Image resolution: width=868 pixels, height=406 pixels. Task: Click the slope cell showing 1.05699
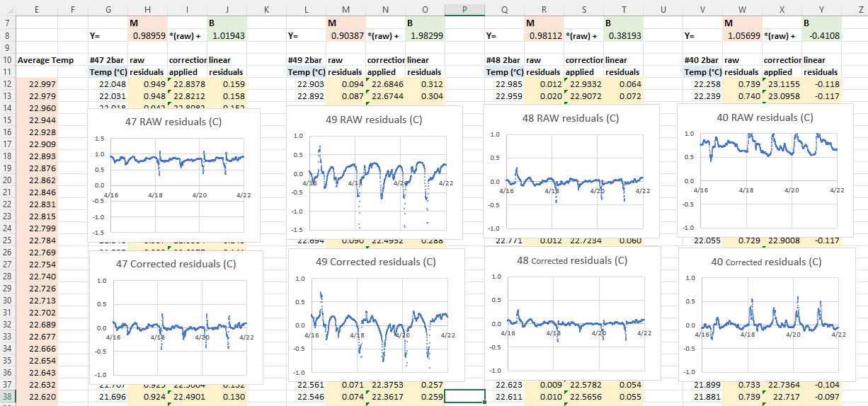(x=742, y=35)
